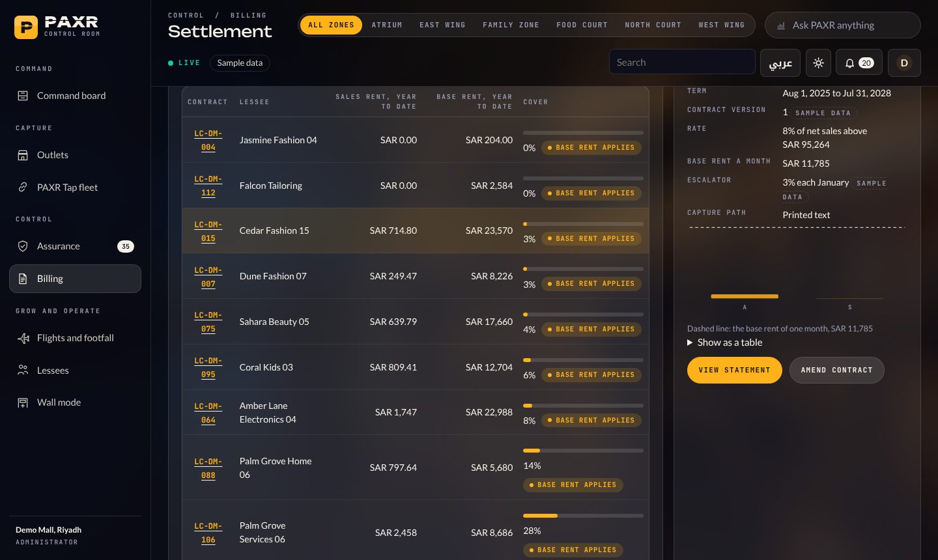Viewport: 938px width, 560px height.
Task: Click the Billing document icon
Action: point(23,279)
